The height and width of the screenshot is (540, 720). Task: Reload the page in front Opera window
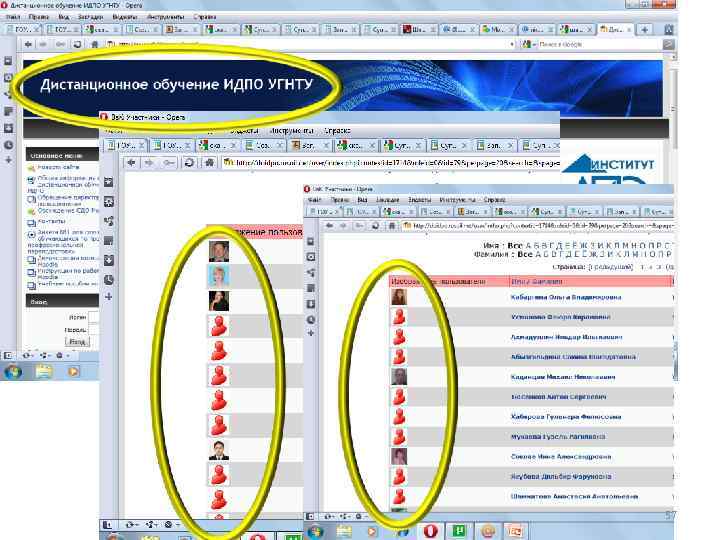[376, 225]
